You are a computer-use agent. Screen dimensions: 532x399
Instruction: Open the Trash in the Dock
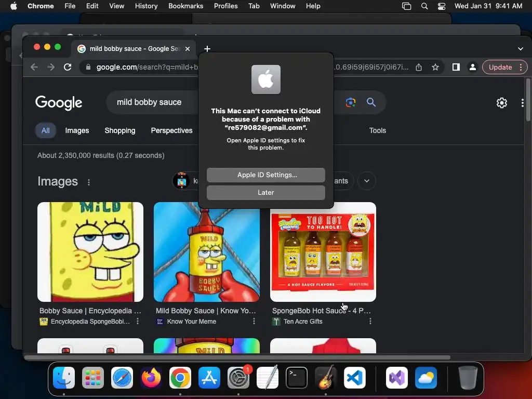(x=468, y=378)
